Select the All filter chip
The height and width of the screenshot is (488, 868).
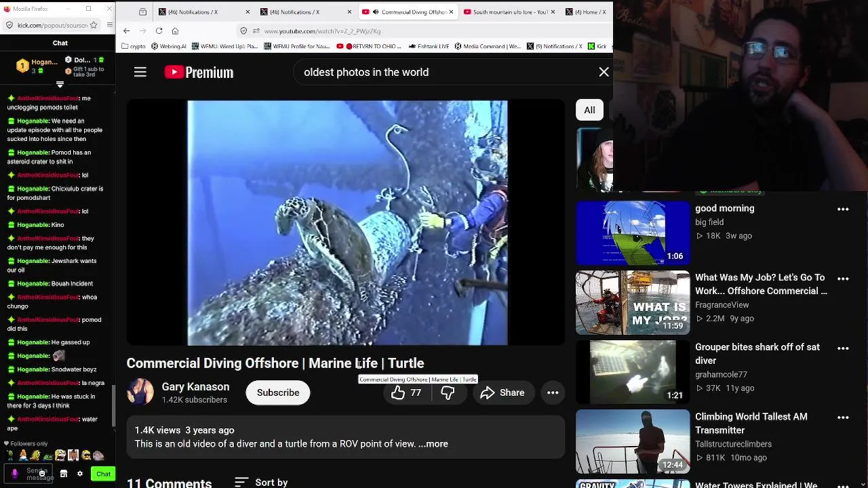(589, 110)
